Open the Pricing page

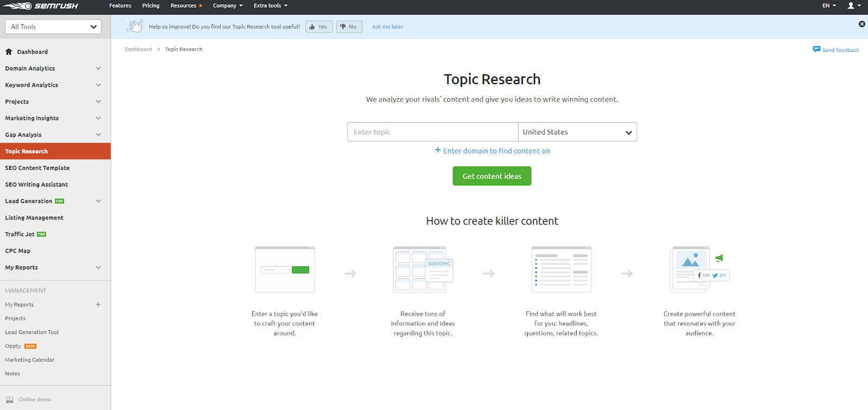(151, 5)
